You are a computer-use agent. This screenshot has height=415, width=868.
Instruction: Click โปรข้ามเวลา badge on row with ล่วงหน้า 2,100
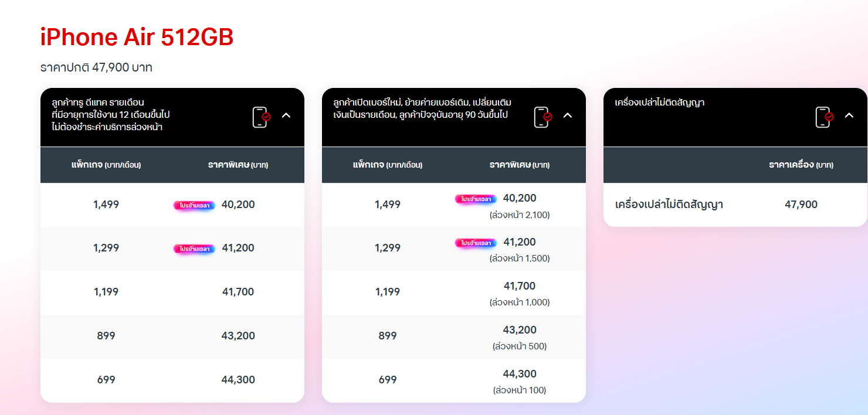click(476, 199)
